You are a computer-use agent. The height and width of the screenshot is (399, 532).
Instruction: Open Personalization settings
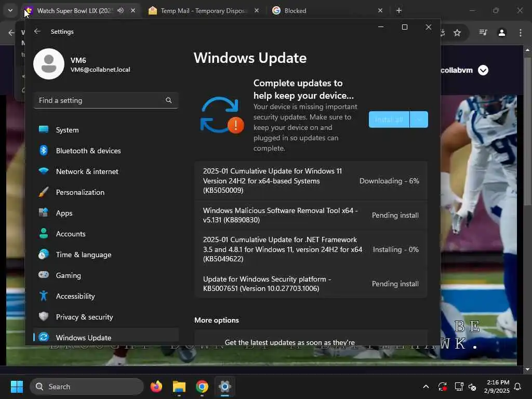[106, 192]
